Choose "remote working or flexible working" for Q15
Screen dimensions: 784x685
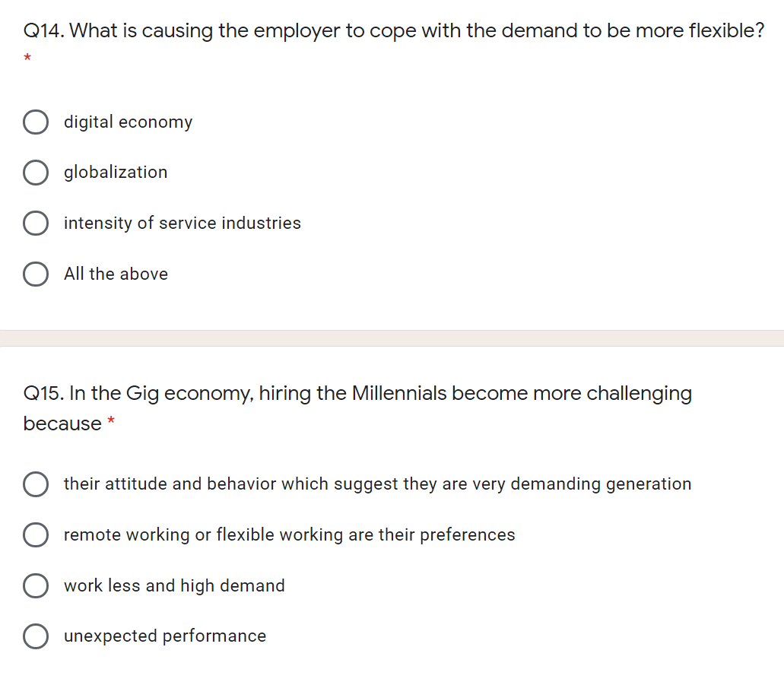[36, 534]
